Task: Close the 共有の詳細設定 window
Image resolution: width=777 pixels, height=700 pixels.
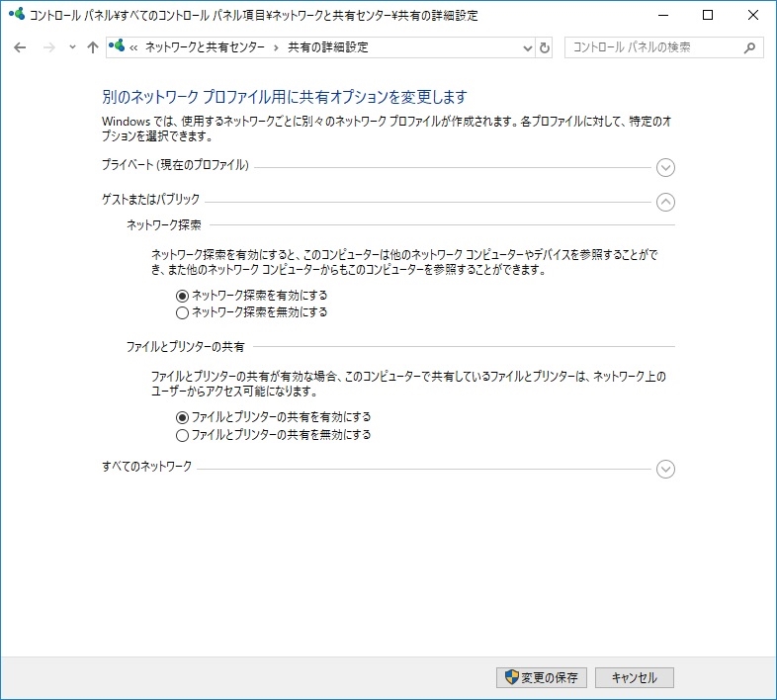Action: point(752,15)
